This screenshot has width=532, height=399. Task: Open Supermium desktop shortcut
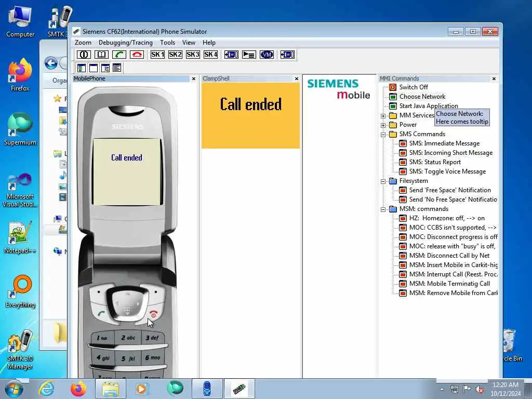pos(20,129)
